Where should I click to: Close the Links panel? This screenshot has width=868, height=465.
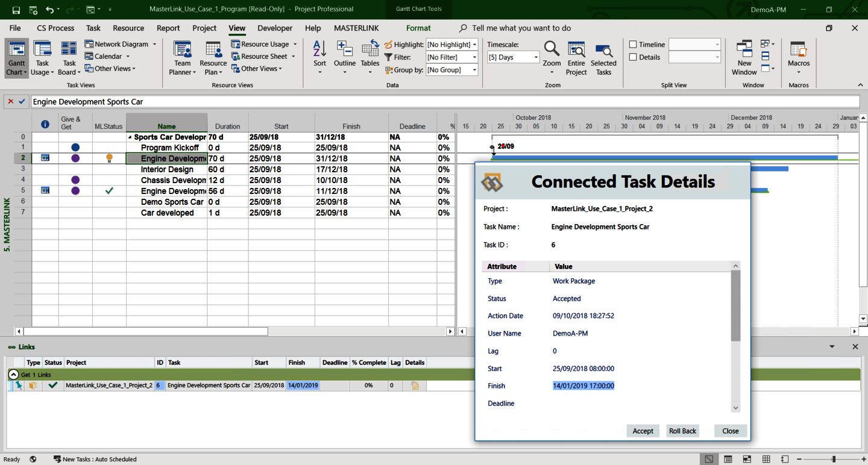[855, 347]
